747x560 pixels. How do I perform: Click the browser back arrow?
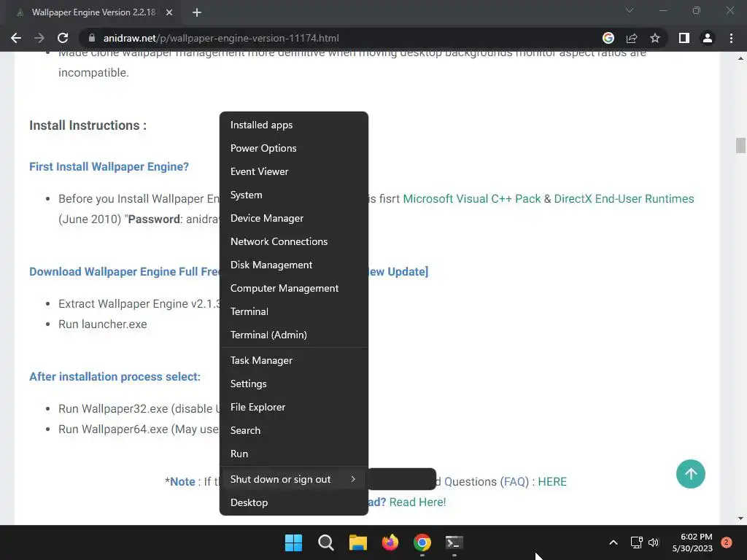click(x=16, y=38)
